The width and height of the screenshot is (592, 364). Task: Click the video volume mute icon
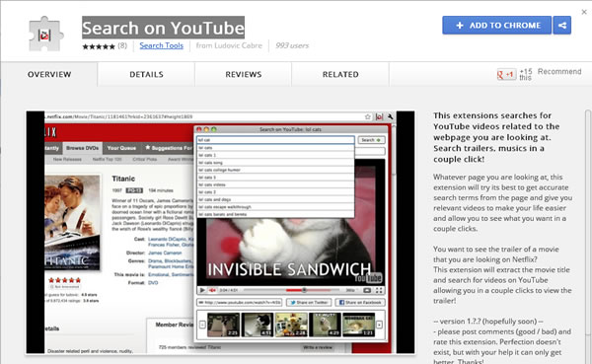[x=212, y=290]
